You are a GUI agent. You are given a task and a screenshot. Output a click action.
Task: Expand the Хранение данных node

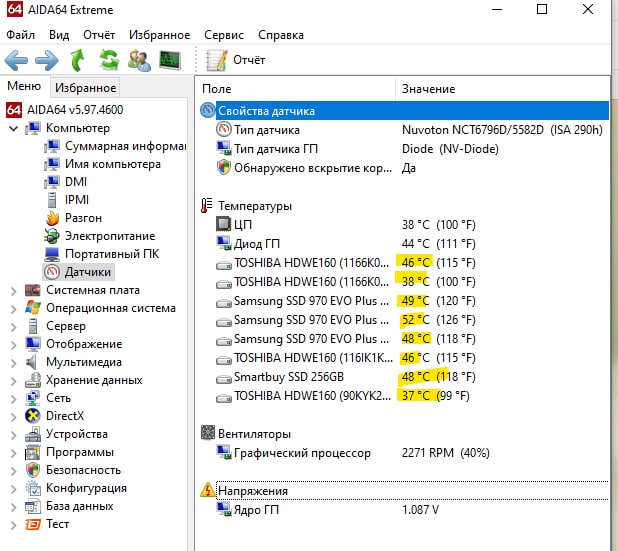tap(13, 381)
